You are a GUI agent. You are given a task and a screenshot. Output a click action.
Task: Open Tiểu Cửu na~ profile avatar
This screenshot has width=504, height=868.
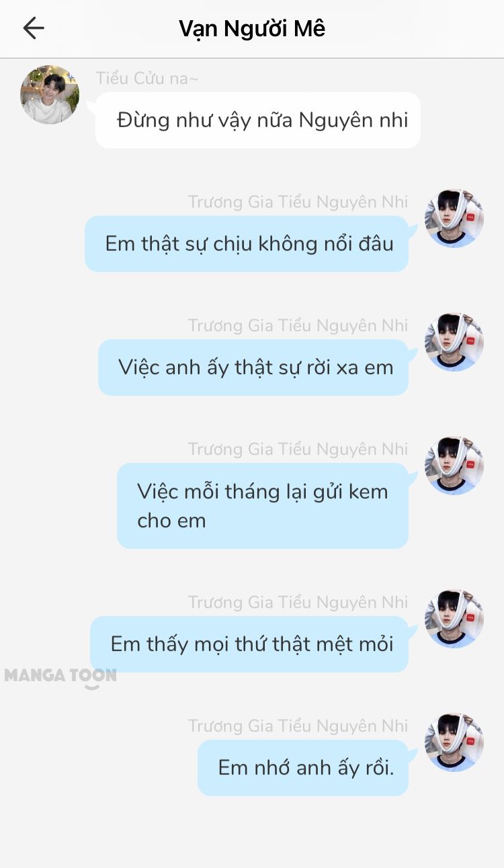[x=50, y=95]
